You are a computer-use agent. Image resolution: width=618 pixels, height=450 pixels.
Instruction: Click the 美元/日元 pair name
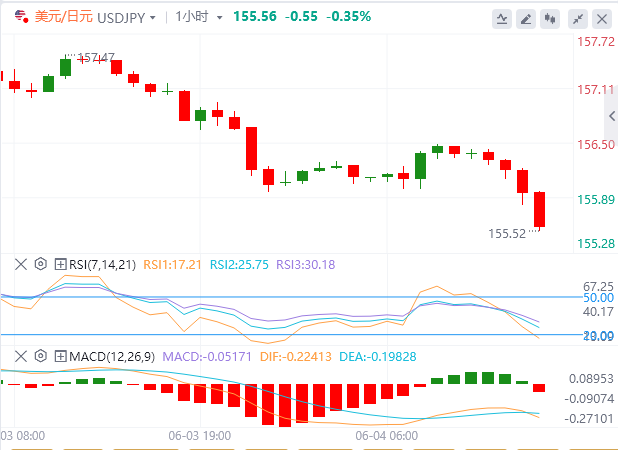point(63,17)
